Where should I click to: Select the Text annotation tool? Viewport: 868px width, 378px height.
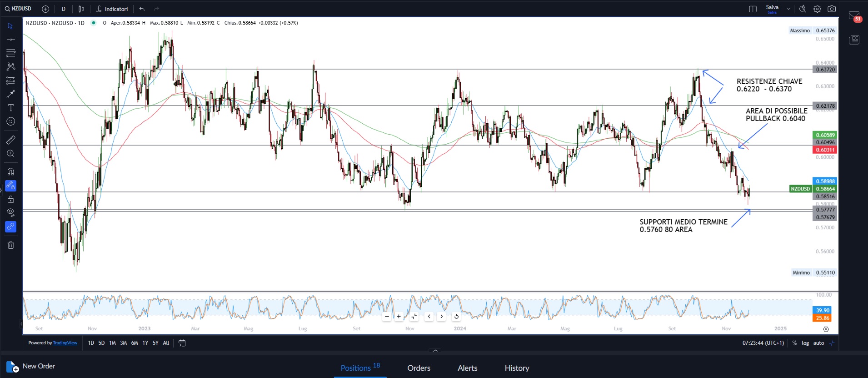coord(10,108)
